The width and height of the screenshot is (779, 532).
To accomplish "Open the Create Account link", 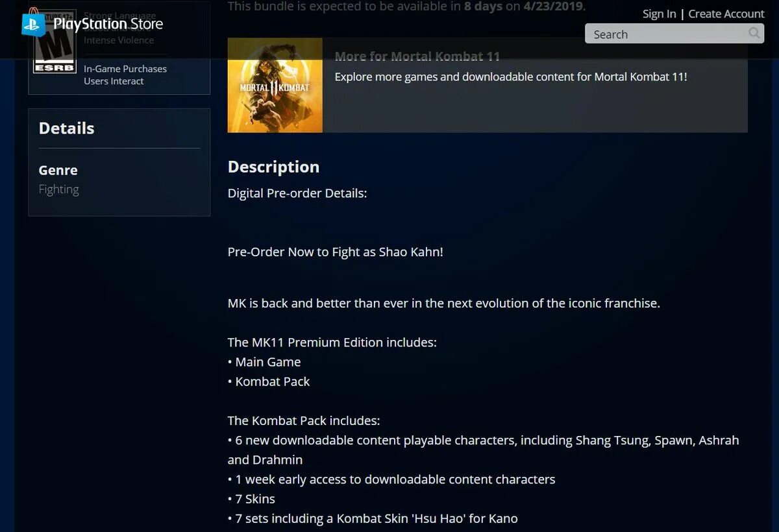I will [x=726, y=14].
